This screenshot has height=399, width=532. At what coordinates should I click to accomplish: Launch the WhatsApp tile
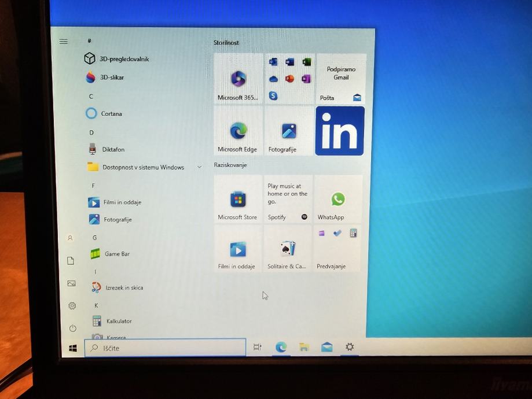[x=338, y=199]
